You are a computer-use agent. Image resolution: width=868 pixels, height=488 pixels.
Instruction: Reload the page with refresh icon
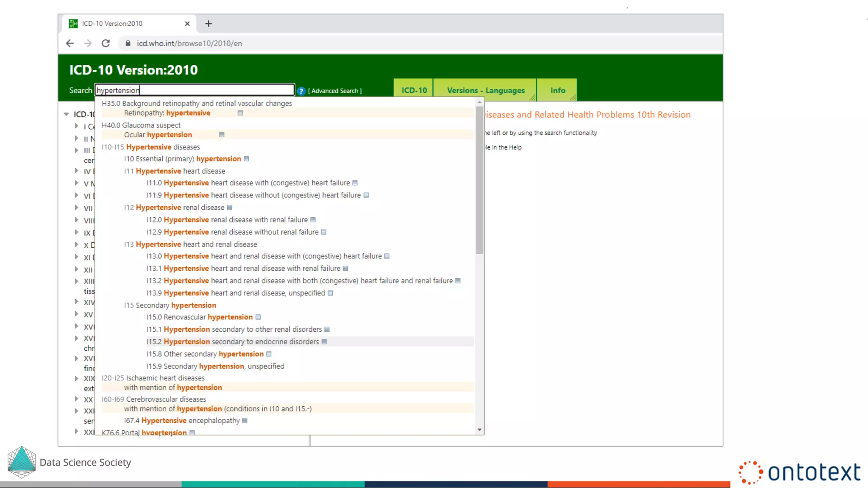(x=106, y=43)
